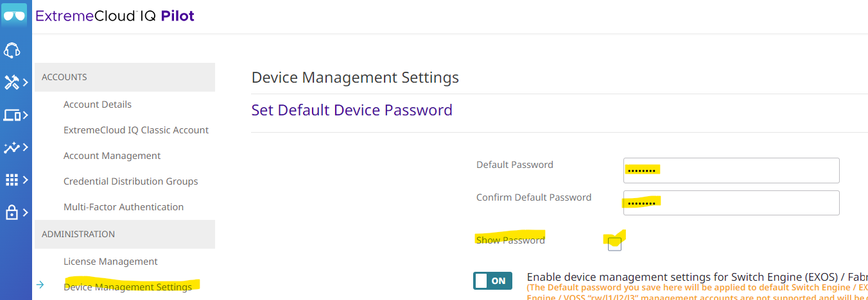The width and height of the screenshot is (868, 300).
Task: Tick the Show Password checkbox
Action: [614, 244]
